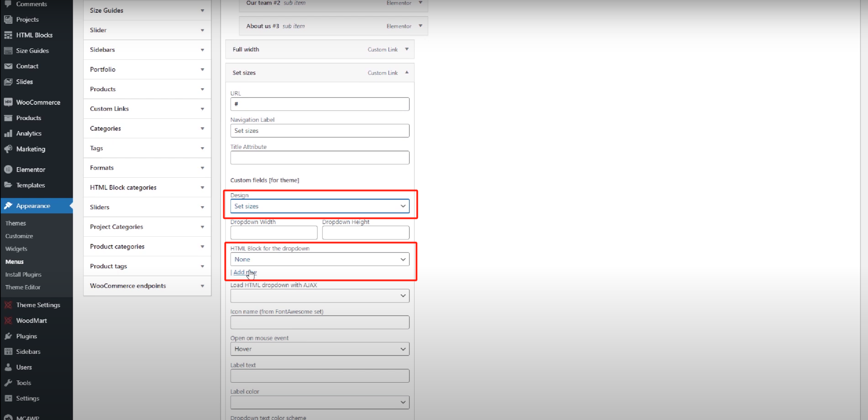868x420 pixels.
Task: Click the Navigation Label text field
Action: (x=320, y=131)
